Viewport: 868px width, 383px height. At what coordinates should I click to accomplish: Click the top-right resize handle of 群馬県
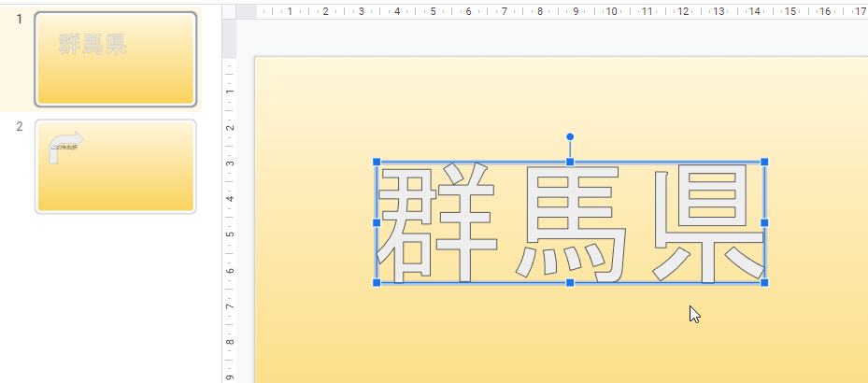764,162
